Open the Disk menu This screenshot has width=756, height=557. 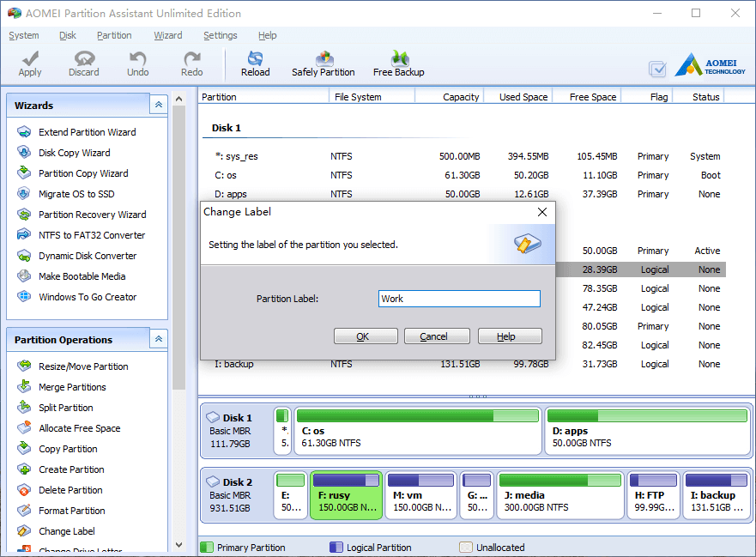[68, 35]
